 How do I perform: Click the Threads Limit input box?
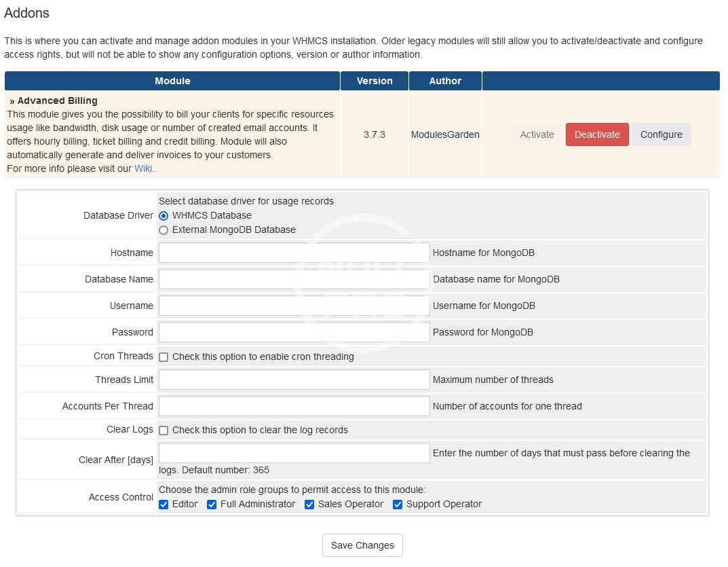(x=294, y=380)
